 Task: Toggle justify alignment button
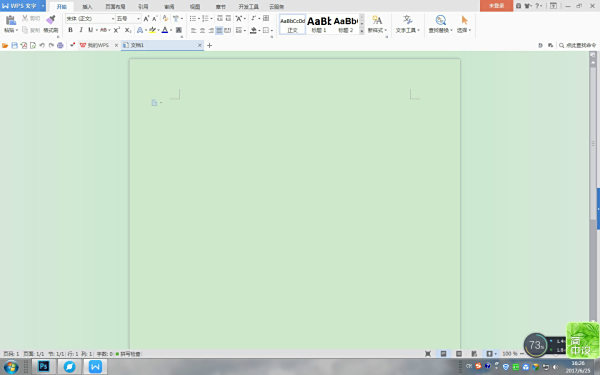[x=219, y=30]
